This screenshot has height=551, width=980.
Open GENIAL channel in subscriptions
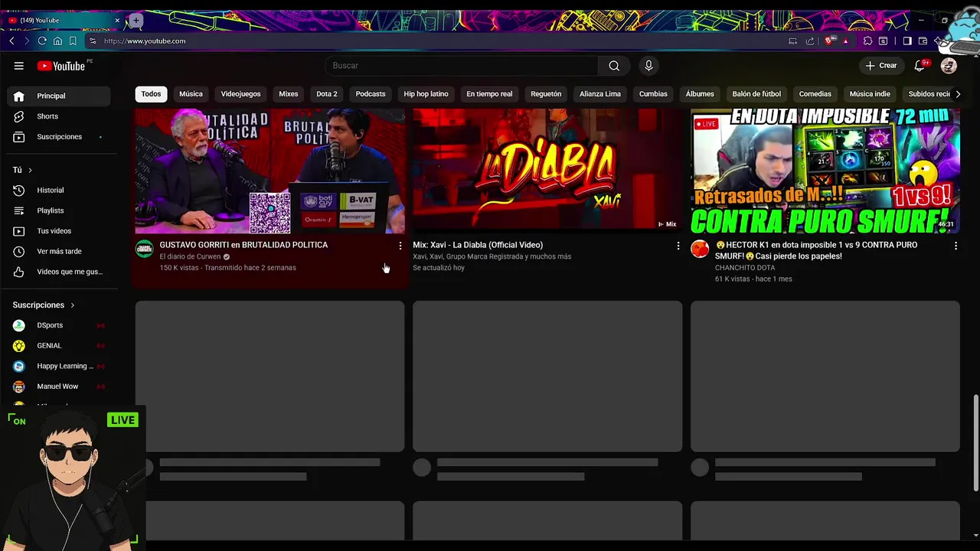[58, 346]
